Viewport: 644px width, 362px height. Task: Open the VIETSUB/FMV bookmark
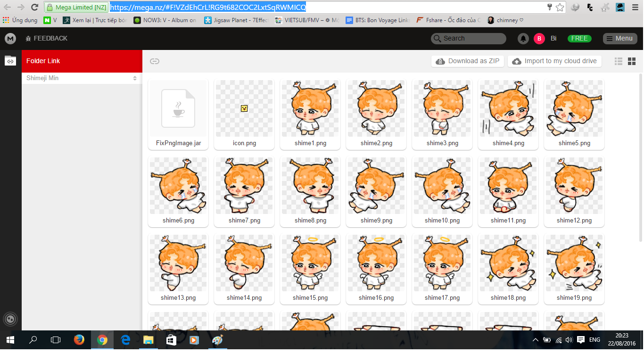pos(306,20)
